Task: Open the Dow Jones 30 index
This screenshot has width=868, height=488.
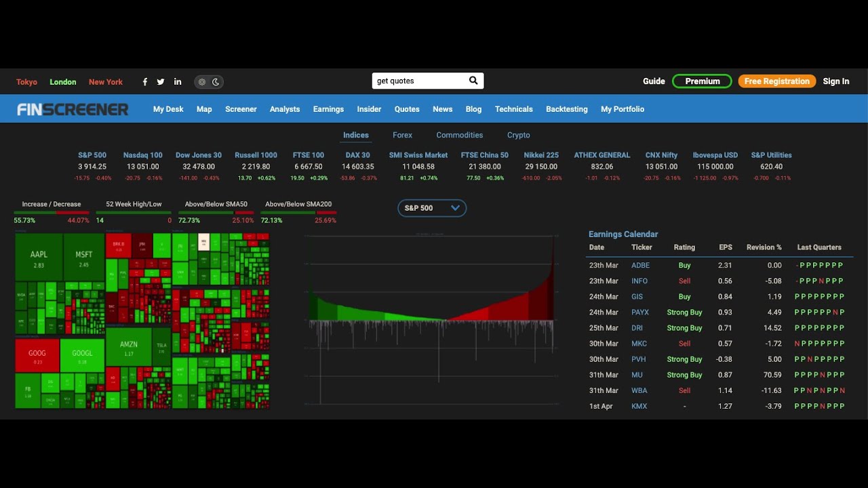Action: (x=199, y=155)
